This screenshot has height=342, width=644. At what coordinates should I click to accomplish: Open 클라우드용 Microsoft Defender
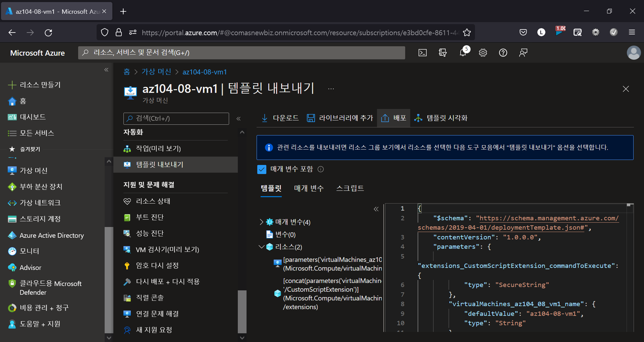coord(45,288)
